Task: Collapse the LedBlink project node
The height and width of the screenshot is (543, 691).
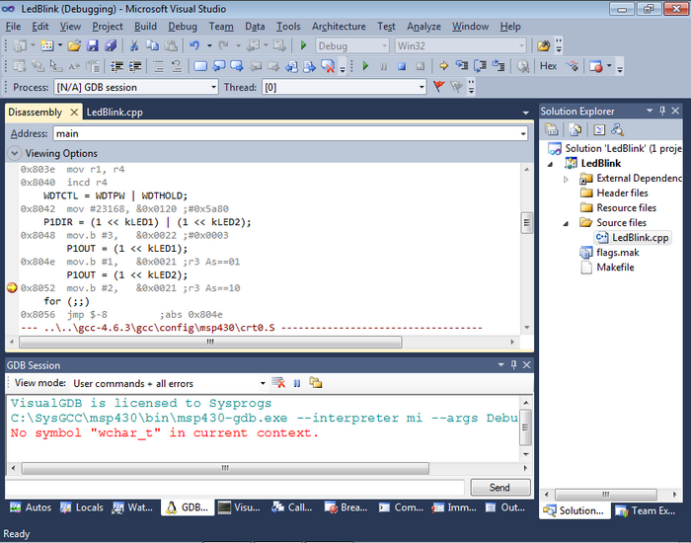Action: (x=550, y=164)
